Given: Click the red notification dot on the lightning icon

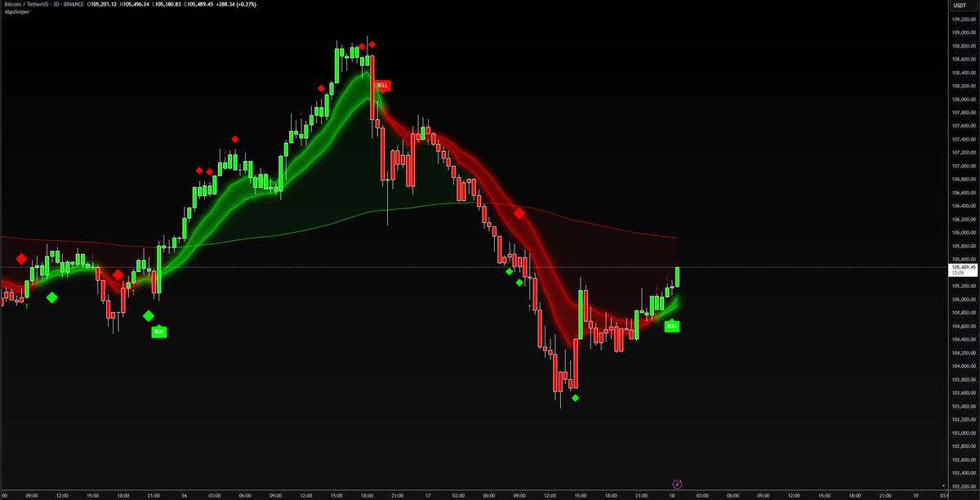Looking at the screenshot, I should pyautogui.click(x=681, y=481).
